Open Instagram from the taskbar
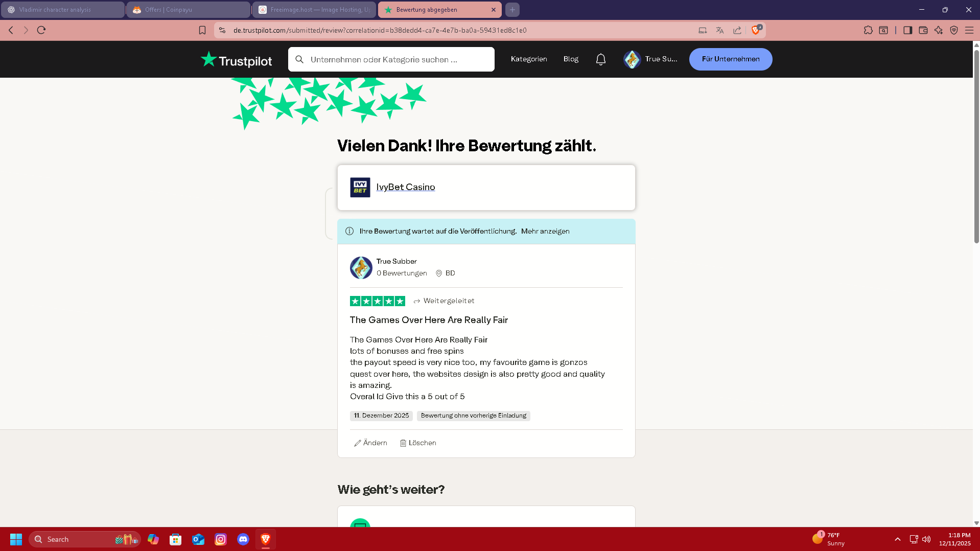The height and width of the screenshot is (551, 980). (x=221, y=539)
